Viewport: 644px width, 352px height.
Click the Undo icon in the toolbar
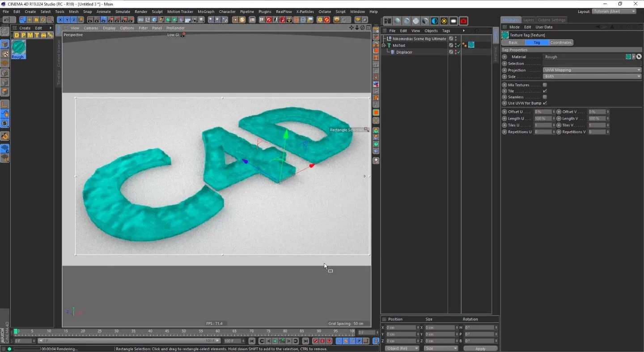(x=6, y=20)
